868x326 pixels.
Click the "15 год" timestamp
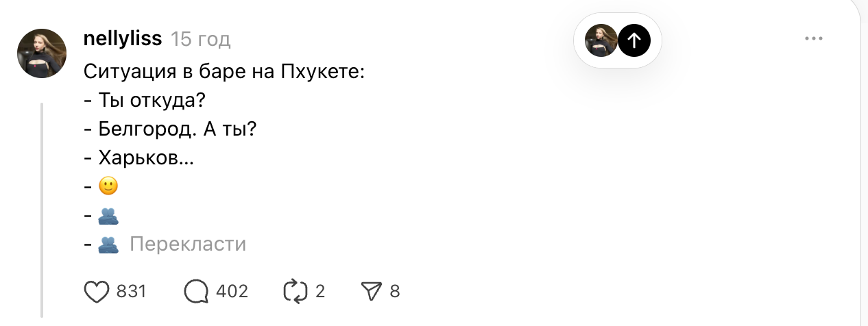tap(200, 39)
